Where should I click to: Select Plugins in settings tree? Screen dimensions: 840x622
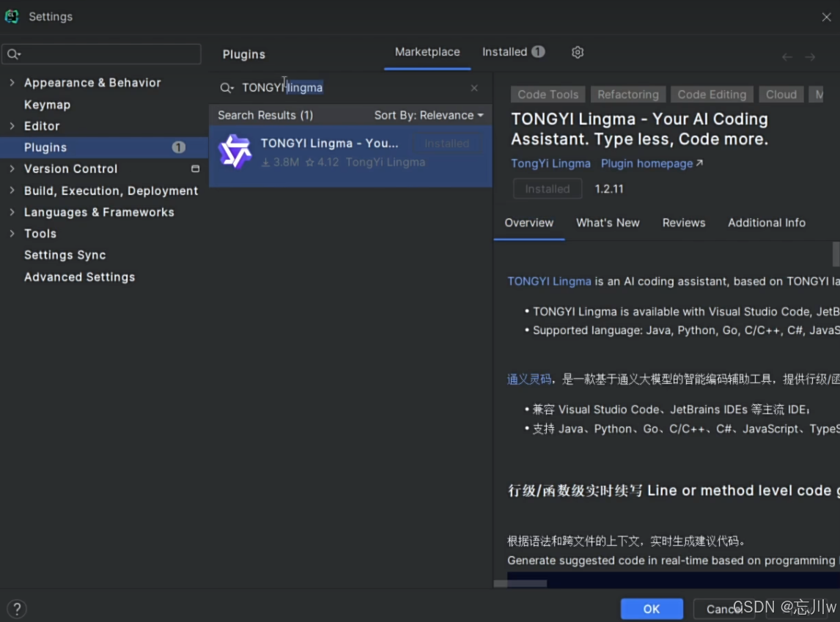[105, 147]
